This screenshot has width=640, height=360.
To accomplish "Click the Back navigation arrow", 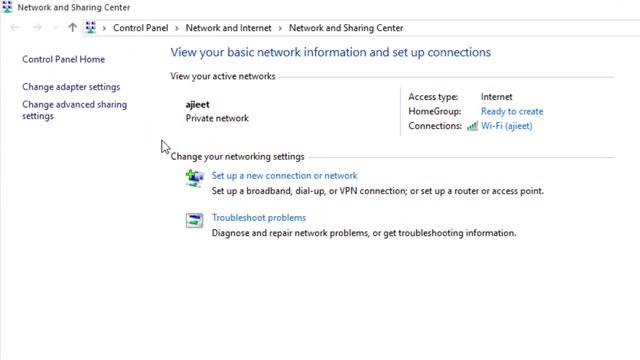I will pos(15,27).
